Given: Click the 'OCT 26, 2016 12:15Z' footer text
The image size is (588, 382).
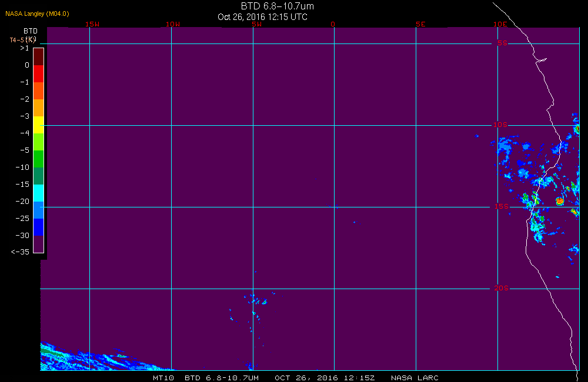Looking at the screenshot, I should [x=325, y=378].
